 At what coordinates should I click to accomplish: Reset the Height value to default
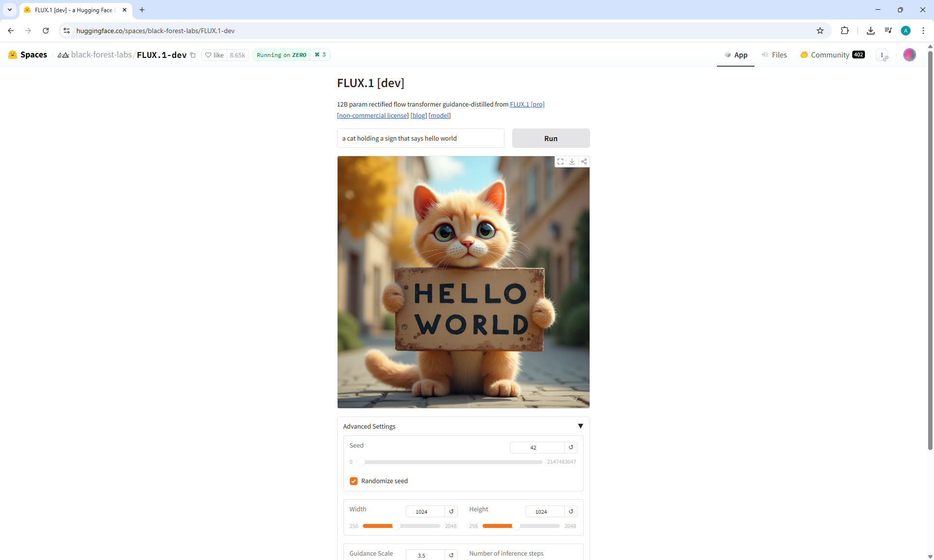click(x=571, y=511)
